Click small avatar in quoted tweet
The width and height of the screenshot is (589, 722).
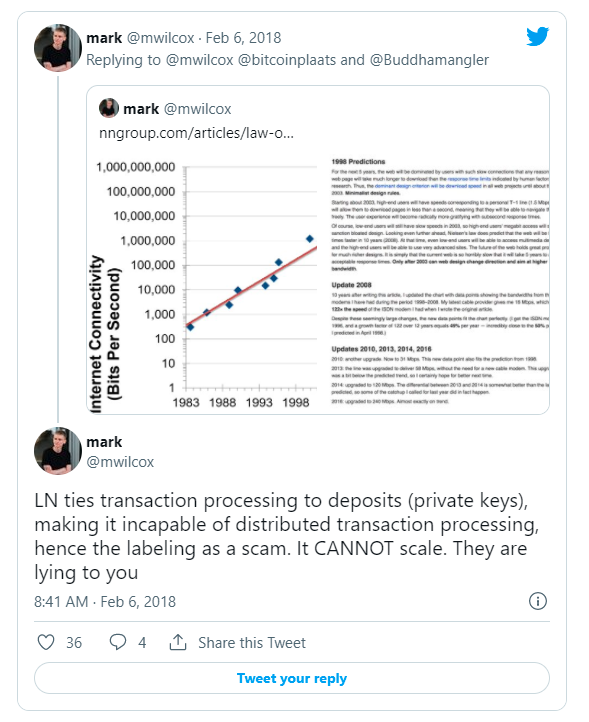pos(109,108)
